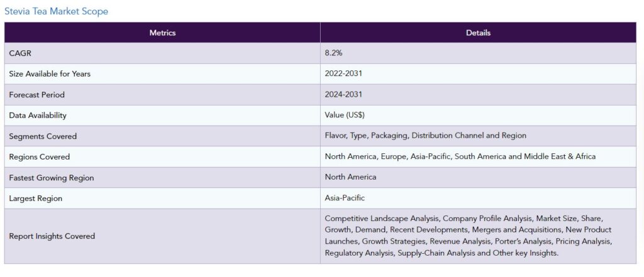Select the Data Availability row label
Viewport: 644px width, 277px height.
tap(38, 116)
